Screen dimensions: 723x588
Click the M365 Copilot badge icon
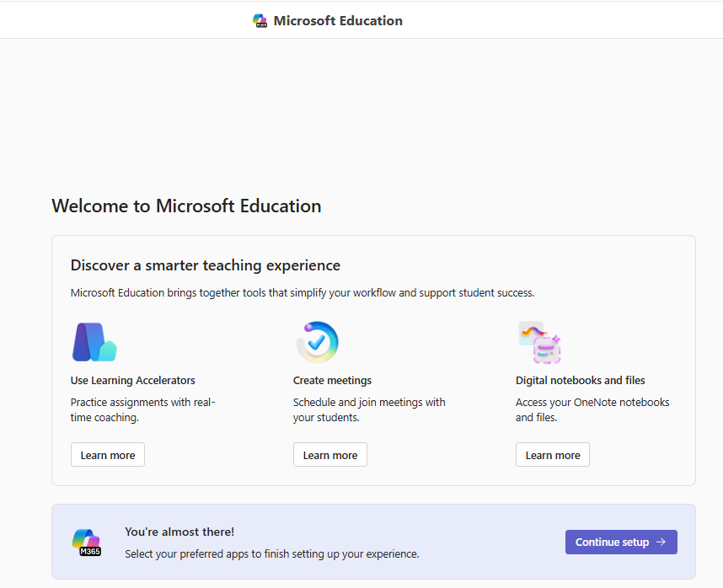click(86, 542)
